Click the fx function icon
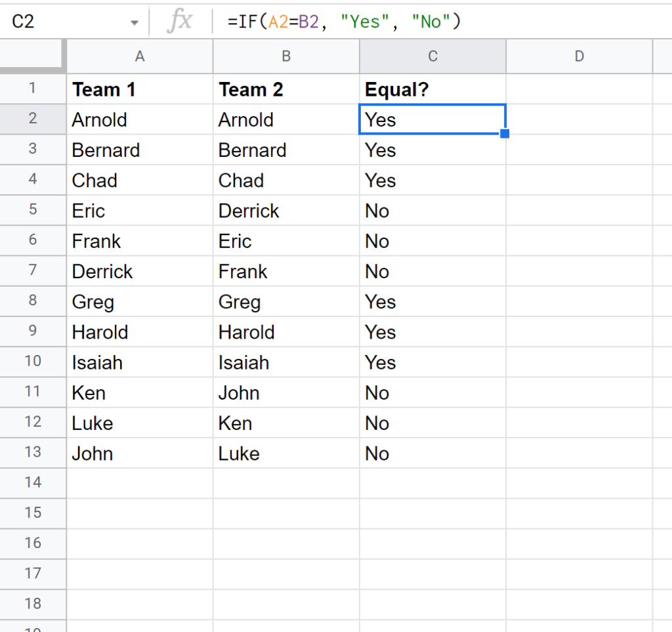 click(x=180, y=21)
